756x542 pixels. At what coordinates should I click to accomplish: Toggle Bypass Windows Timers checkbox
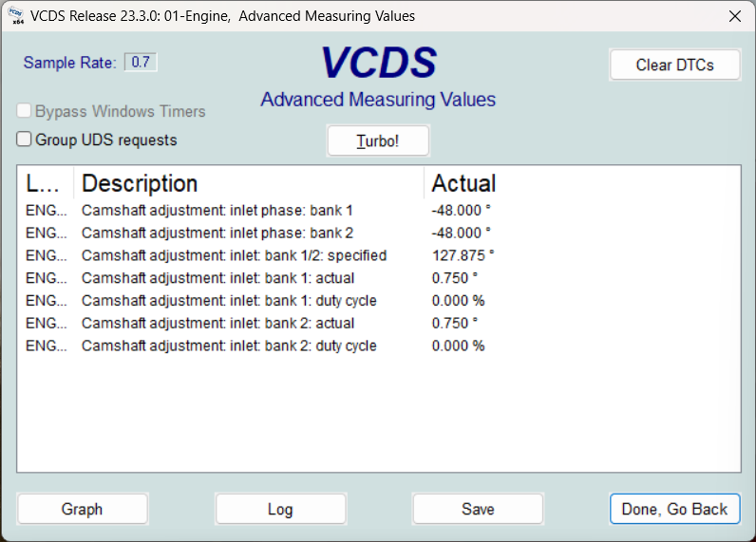click(25, 111)
